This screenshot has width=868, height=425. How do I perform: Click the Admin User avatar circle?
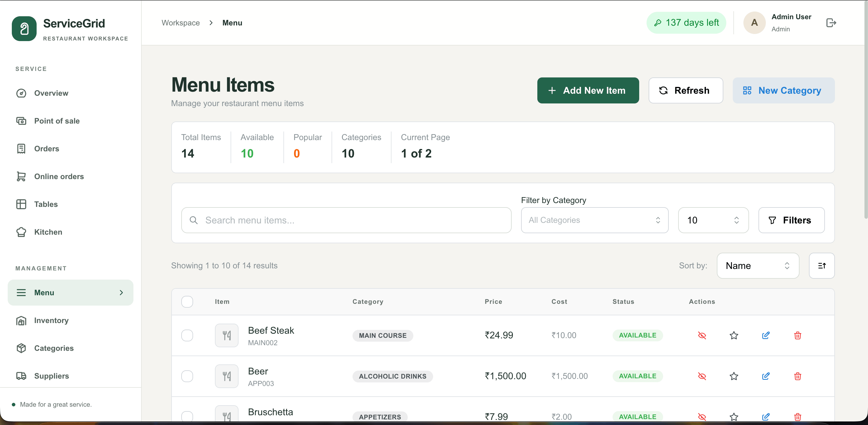(754, 22)
